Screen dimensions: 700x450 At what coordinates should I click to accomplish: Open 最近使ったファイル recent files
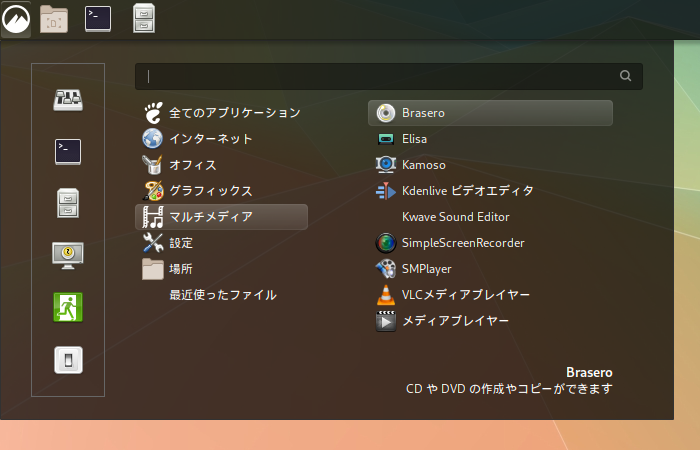point(221,295)
